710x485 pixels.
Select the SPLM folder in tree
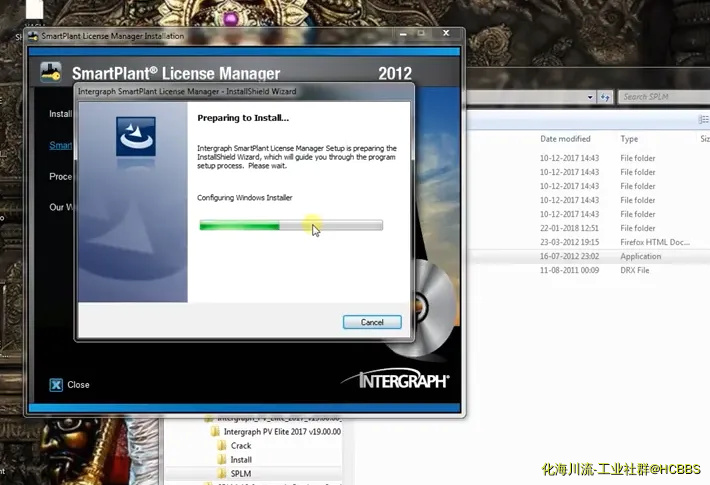242,473
